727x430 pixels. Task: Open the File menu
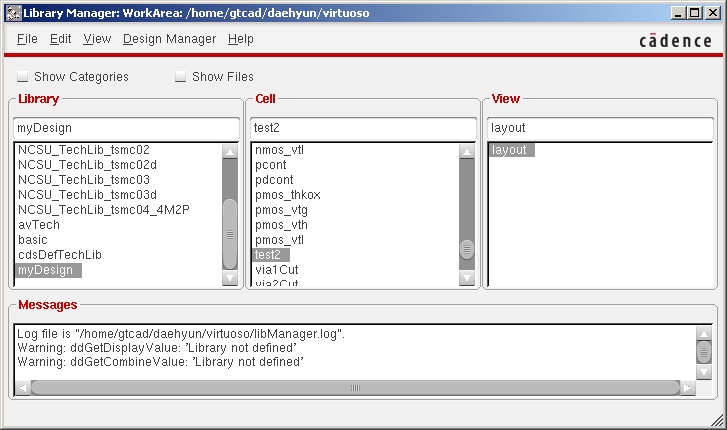pos(27,39)
